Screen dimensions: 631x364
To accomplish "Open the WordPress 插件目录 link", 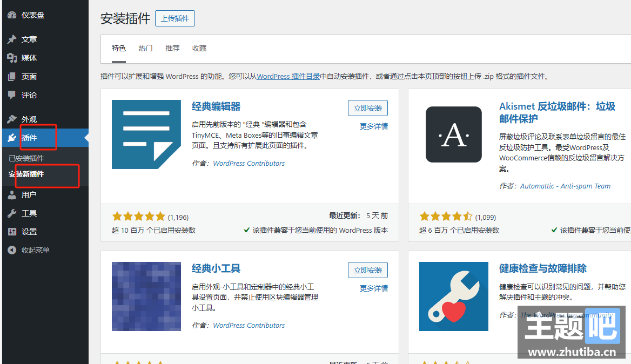I will coord(288,77).
